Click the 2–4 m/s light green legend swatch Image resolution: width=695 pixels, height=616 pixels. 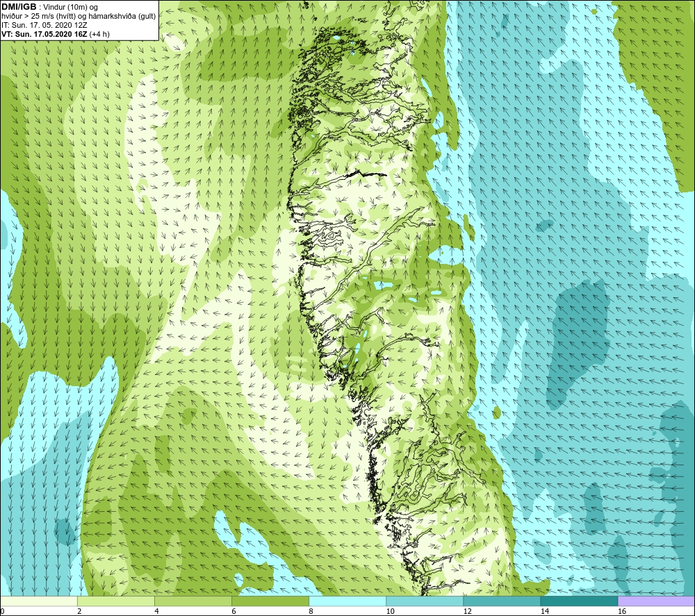[x=115, y=601]
